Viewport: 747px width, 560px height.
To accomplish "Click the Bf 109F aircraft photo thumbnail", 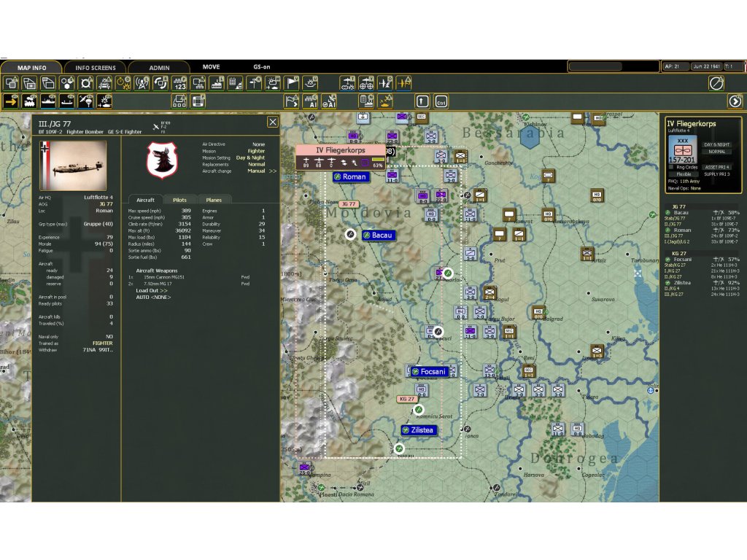I will pos(72,166).
